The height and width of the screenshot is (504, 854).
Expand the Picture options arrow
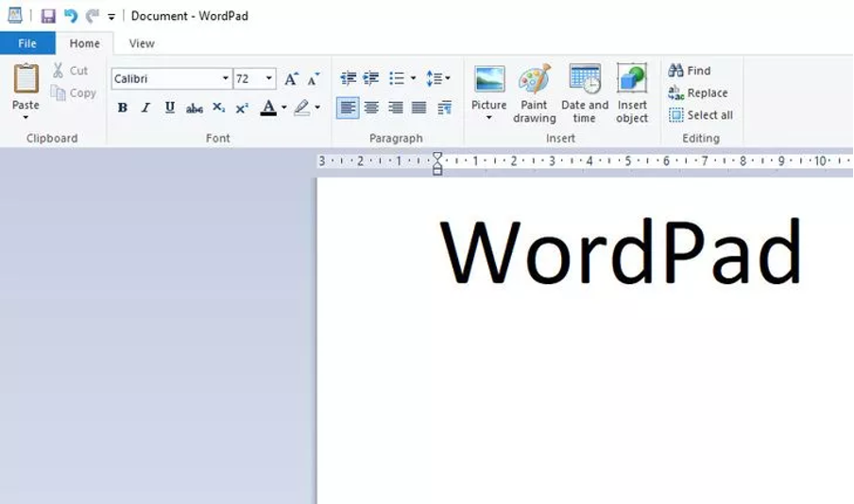click(x=489, y=118)
